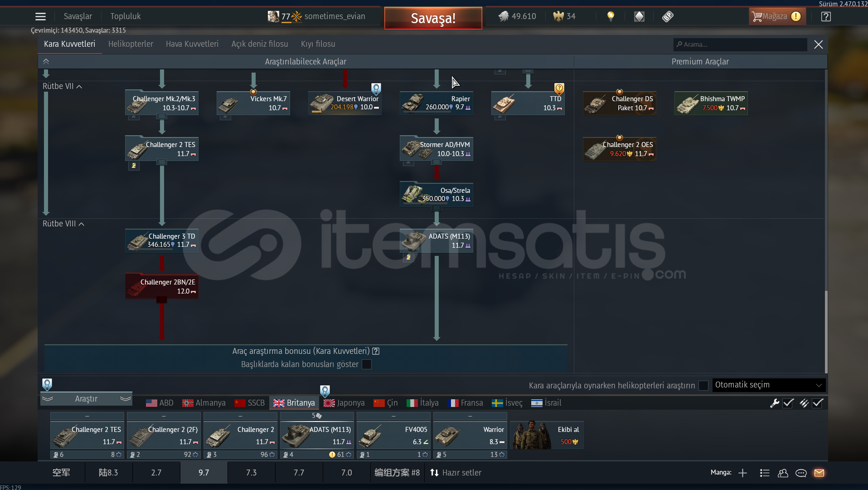Image resolution: width=868 pixels, height=490 pixels.
Task: Open the lightbulb research hints icon
Action: click(x=611, y=17)
